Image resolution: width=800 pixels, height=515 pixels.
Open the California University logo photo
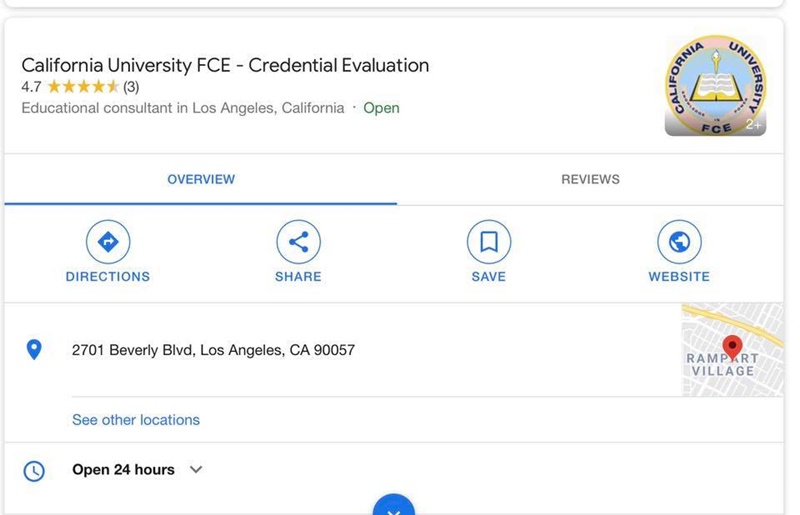click(x=715, y=86)
